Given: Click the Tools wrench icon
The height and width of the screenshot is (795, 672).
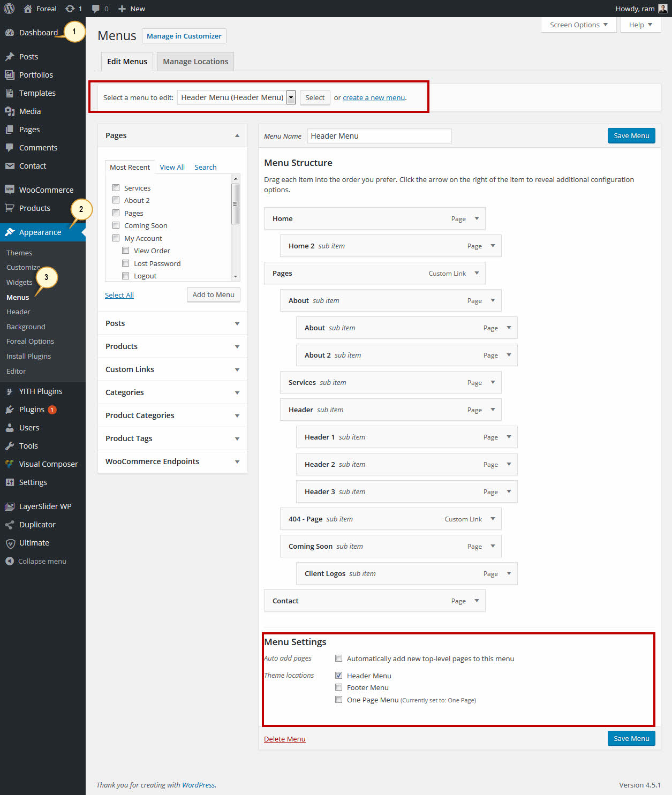Looking at the screenshot, I should pyautogui.click(x=10, y=446).
